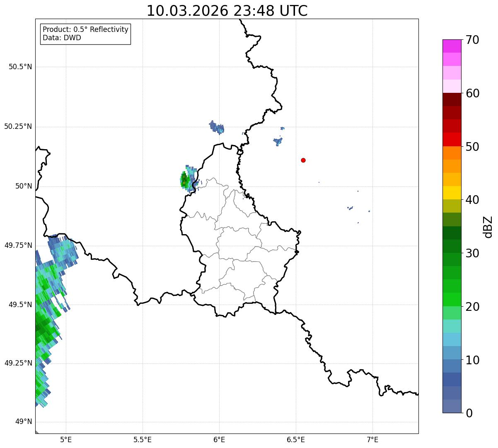Screen dimensions: 498x448
Task: Click the 30 colorbar tick label
Action: coord(472,253)
